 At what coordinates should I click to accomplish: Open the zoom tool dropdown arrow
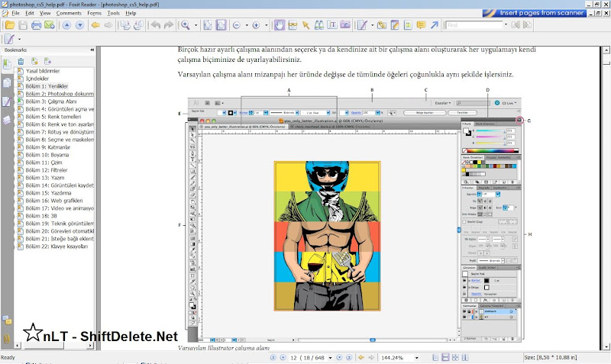196,25
